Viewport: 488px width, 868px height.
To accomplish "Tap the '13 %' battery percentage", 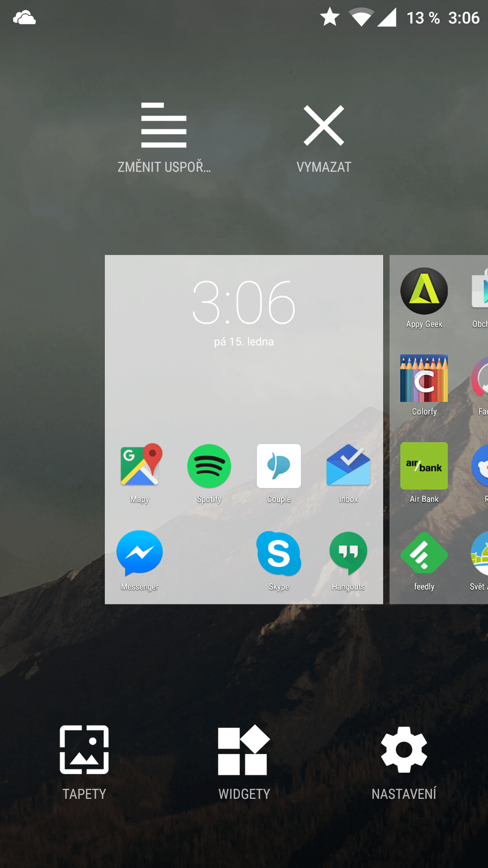I will click(423, 18).
